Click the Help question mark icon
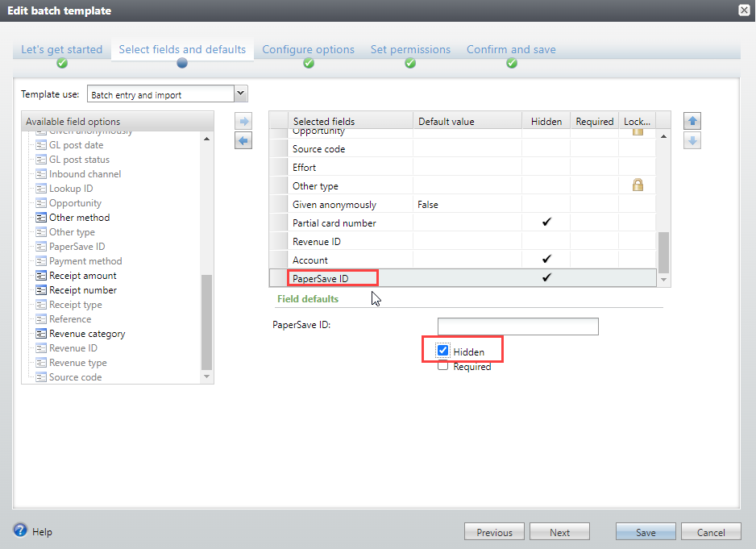Viewport: 756px width, 549px height. pos(21,530)
